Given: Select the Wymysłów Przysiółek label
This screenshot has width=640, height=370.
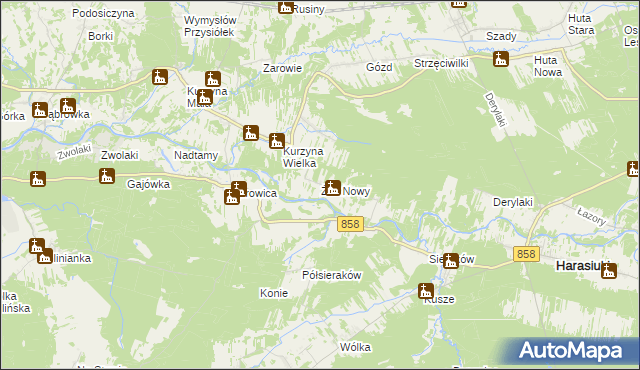Looking at the screenshot, I should [210, 26].
